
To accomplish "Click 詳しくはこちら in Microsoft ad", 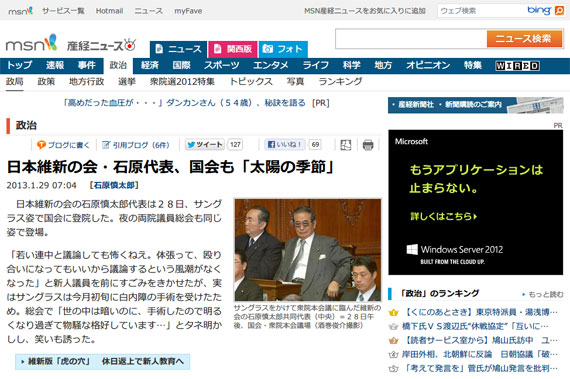I will point(443,217).
